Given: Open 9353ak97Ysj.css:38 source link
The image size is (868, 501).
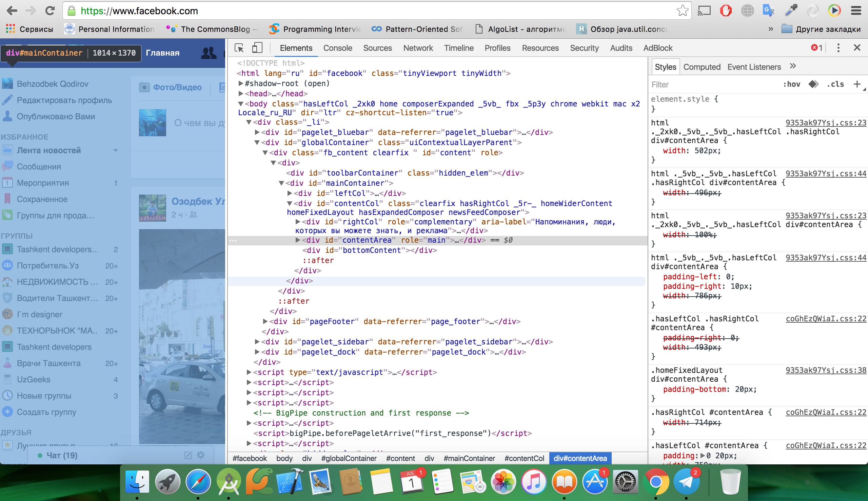Looking at the screenshot, I should point(826,370).
